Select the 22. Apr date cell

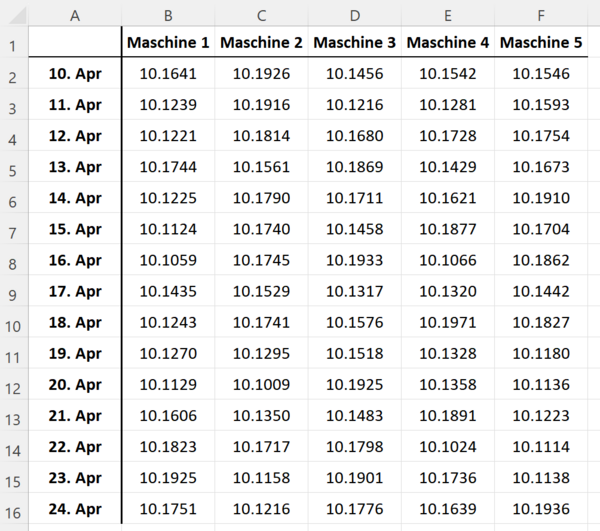[75, 446]
